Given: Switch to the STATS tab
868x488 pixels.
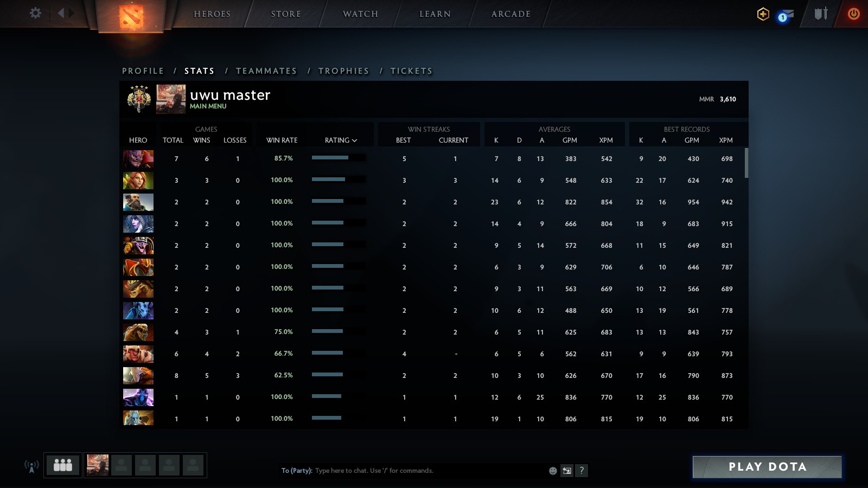Looking at the screenshot, I should pyautogui.click(x=200, y=71).
